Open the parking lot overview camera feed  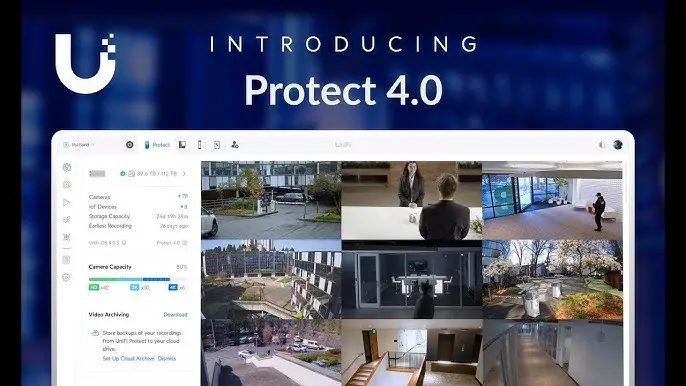pyautogui.click(x=271, y=353)
